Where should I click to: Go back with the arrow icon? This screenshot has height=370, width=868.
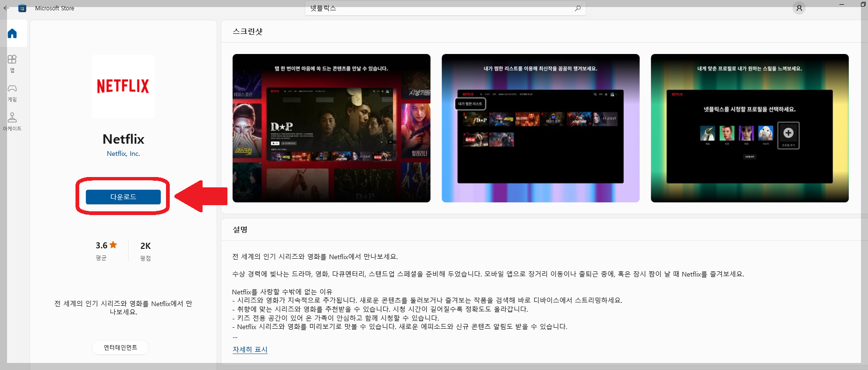pos(6,8)
